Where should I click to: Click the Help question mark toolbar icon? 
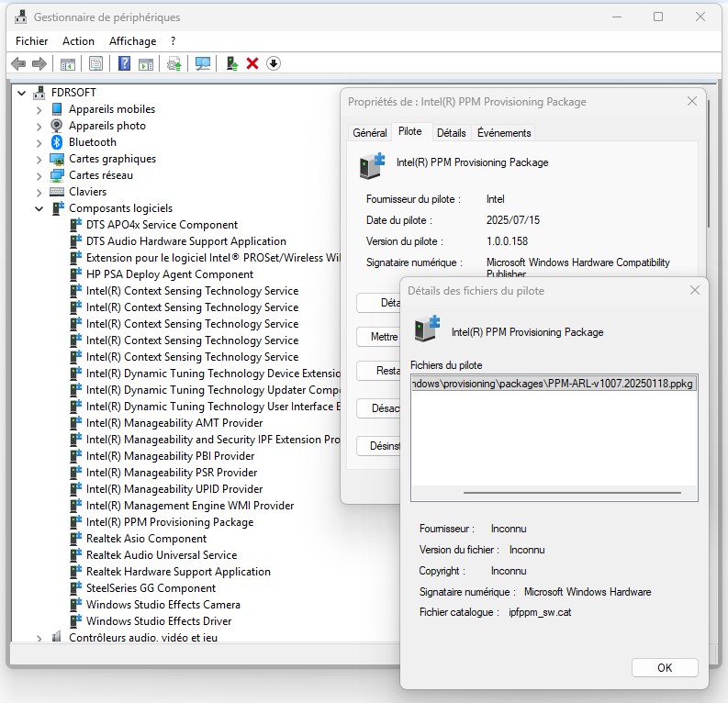pos(124,63)
